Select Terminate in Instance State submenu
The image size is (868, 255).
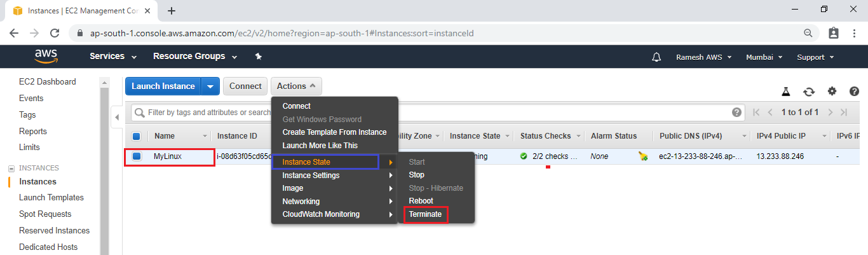[x=425, y=214]
